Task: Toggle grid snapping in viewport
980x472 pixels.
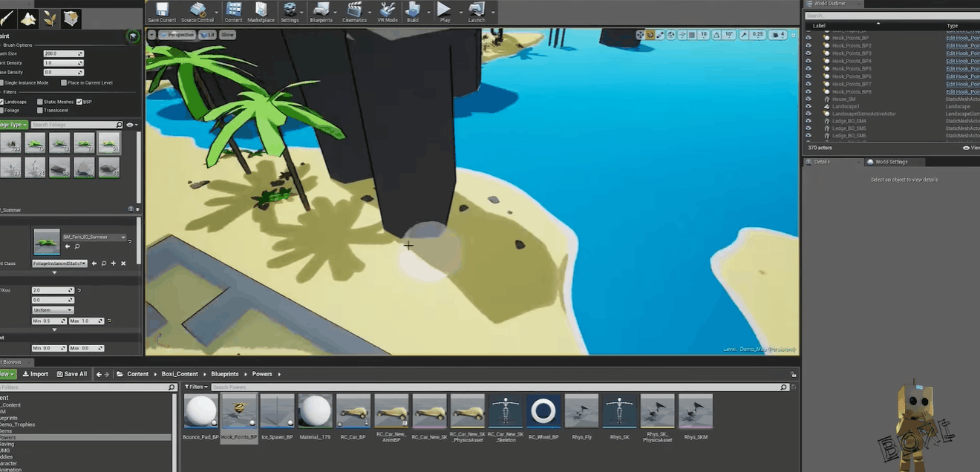Action: [x=693, y=35]
